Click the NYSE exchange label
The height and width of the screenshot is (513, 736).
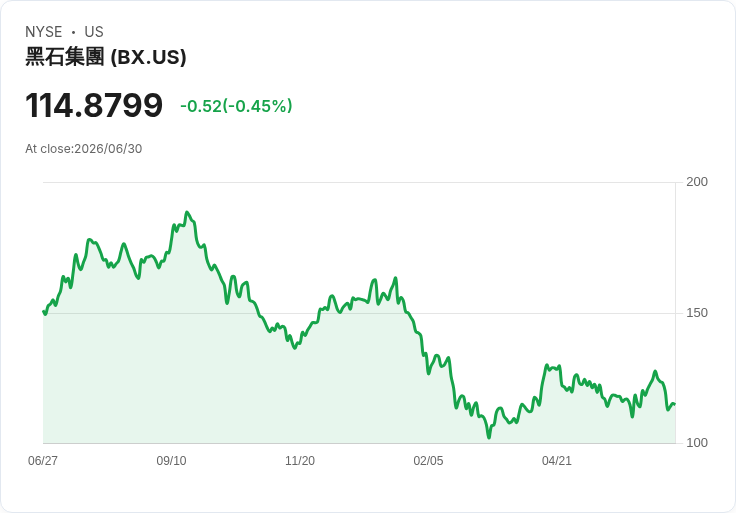[x=44, y=32]
